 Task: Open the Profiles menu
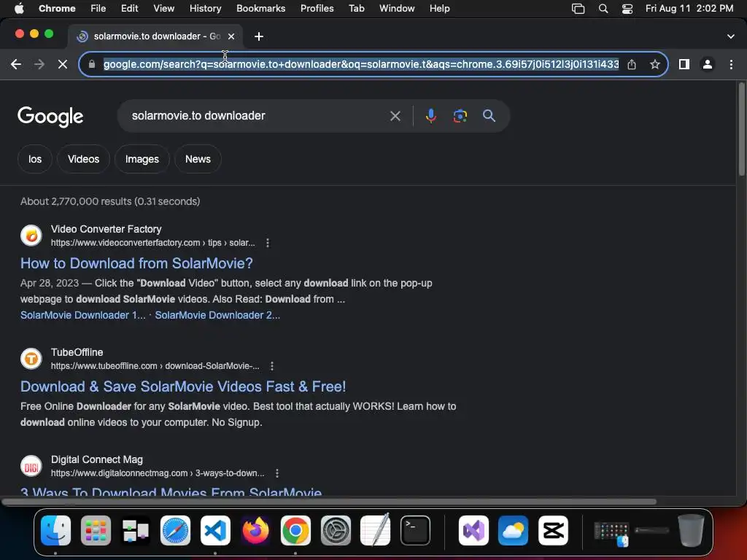coord(317,9)
